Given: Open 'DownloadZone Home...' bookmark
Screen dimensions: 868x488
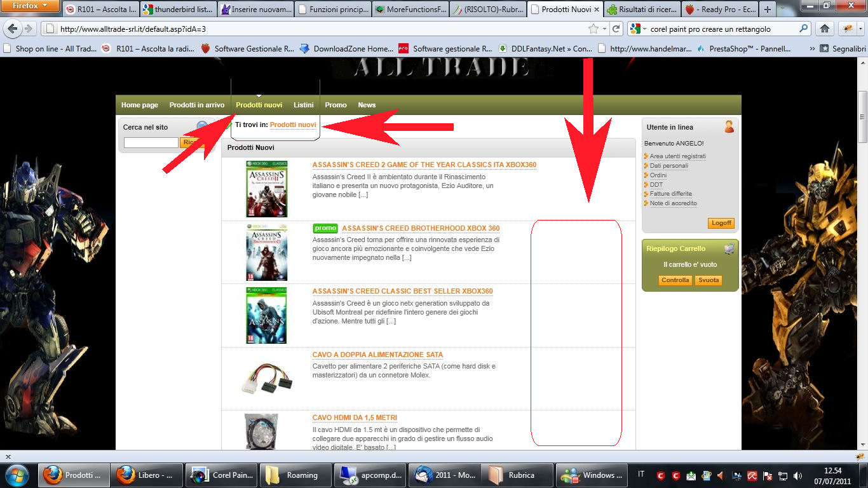Looking at the screenshot, I should [x=346, y=48].
